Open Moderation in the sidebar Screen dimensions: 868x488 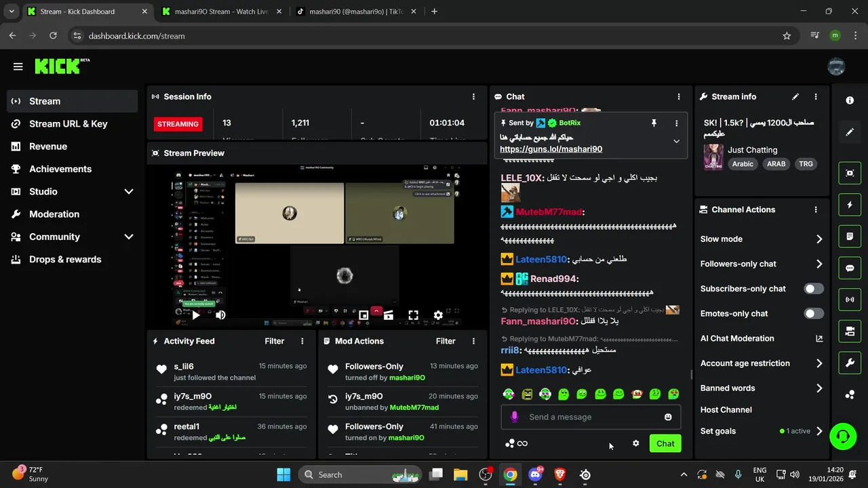(72, 214)
